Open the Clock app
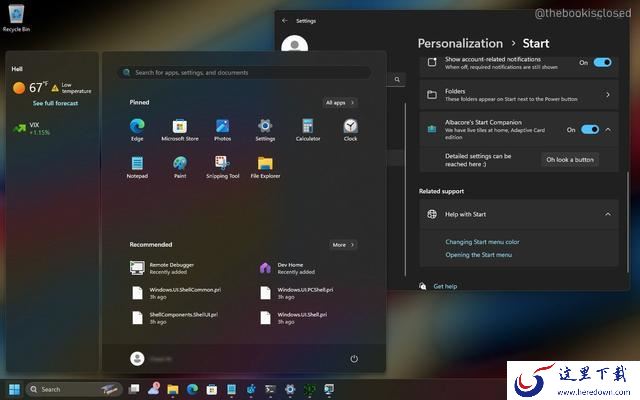Image resolution: width=640 pixels, height=400 pixels. tap(350, 130)
